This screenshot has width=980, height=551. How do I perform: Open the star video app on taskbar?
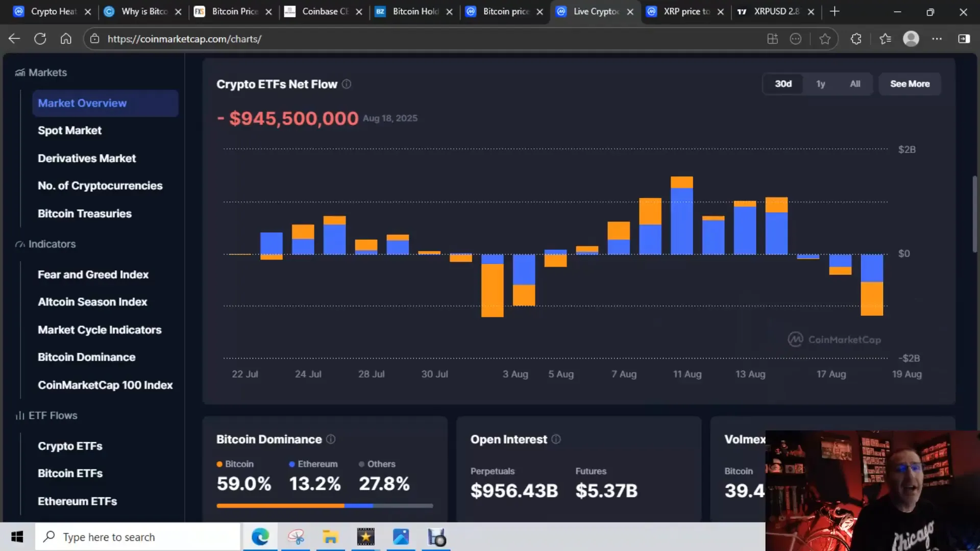[x=365, y=537]
